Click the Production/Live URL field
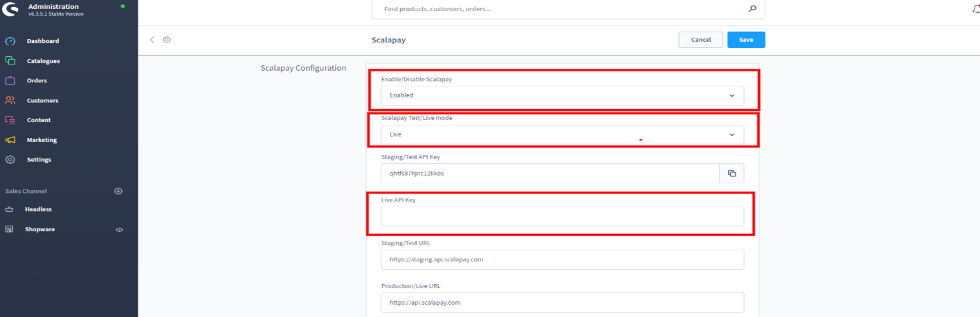980x317 pixels. 563,303
